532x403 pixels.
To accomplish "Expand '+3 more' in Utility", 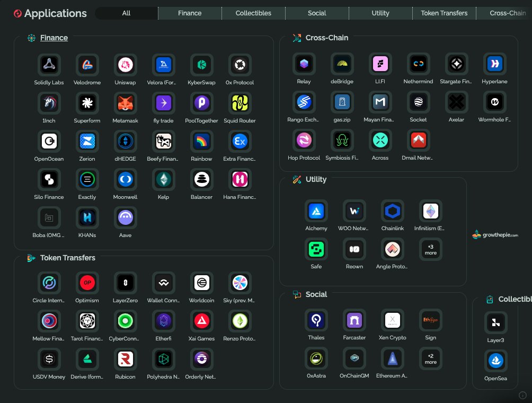I will [x=431, y=250].
